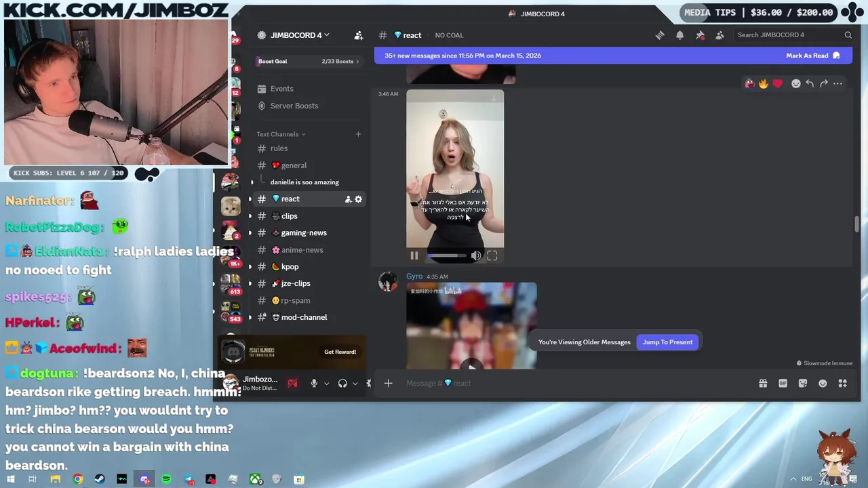The width and height of the screenshot is (868, 488).
Task: Click Gyro's avatar
Action: pyautogui.click(x=388, y=282)
